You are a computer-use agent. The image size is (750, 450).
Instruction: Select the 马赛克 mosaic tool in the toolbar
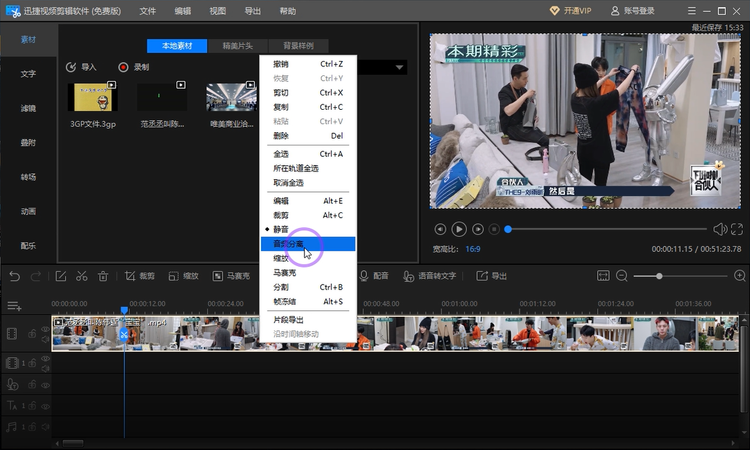pyautogui.click(x=232, y=276)
